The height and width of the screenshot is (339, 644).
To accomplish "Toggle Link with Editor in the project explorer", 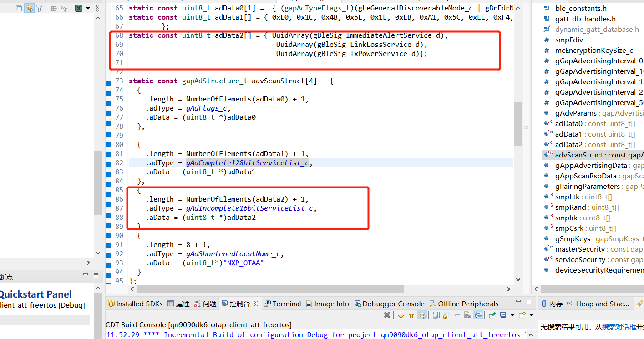I will pos(30,8).
